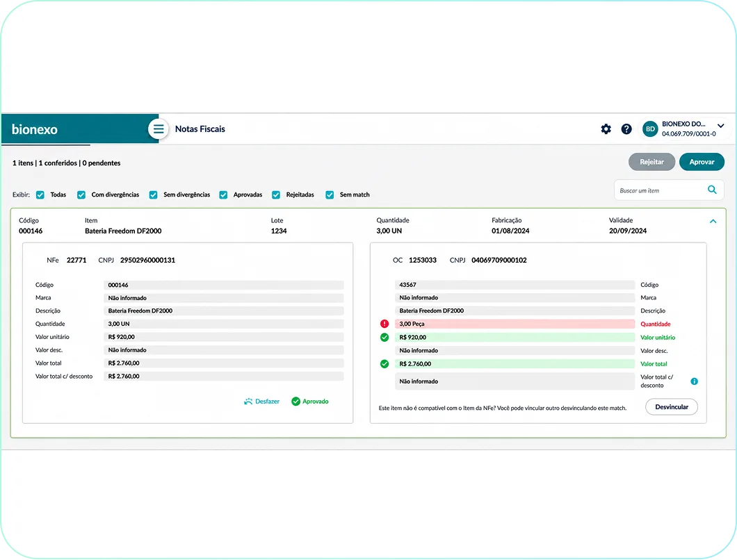Click the OC number 1253033
The image size is (737, 560).
(x=423, y=260)
